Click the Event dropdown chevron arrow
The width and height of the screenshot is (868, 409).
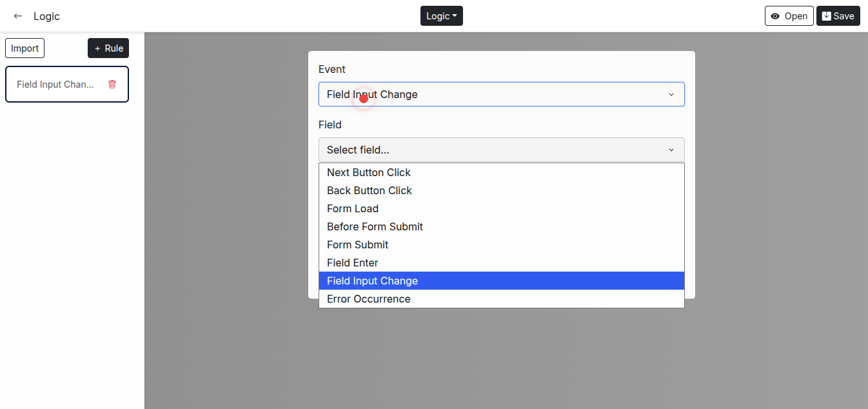[x=671, y=95]
